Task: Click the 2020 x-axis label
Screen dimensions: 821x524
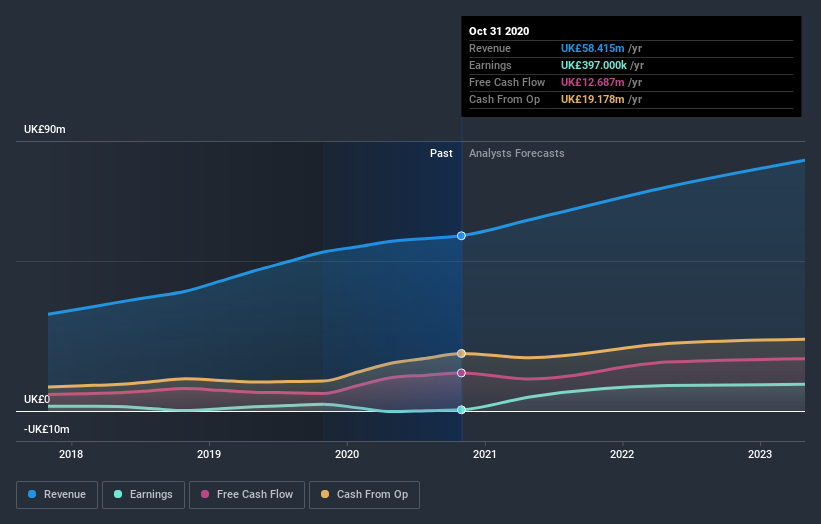Action: 347,454
